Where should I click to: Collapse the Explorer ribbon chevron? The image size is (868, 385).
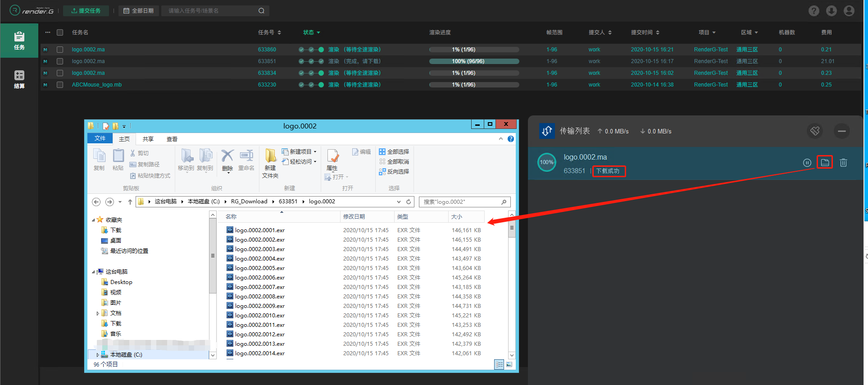point(501,139)
